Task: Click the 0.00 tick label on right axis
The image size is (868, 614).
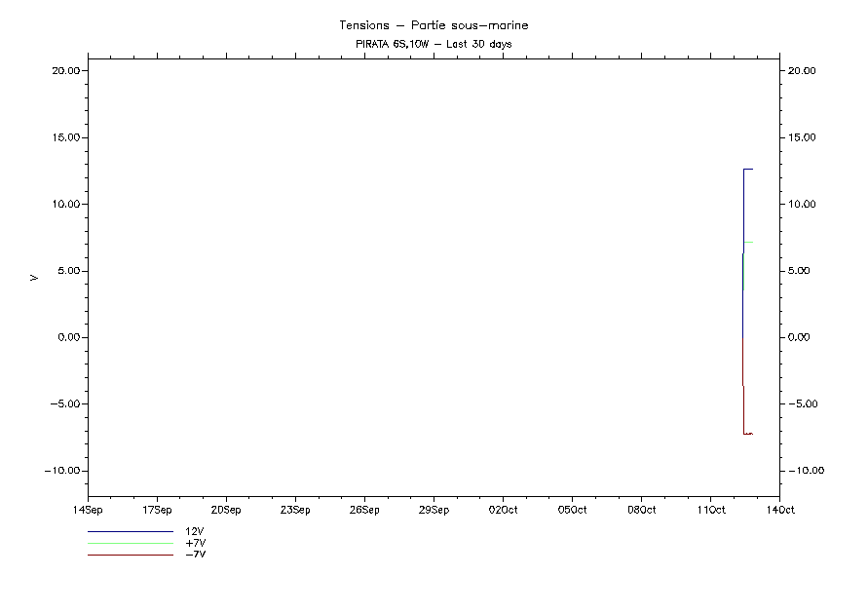Action: pyautogui.click(x=804, y=337)
